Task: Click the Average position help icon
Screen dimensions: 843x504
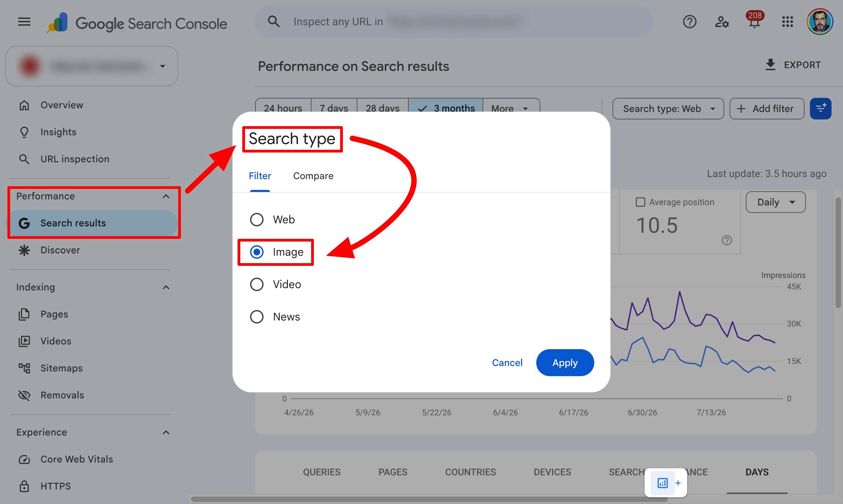Action: (727, 241)
